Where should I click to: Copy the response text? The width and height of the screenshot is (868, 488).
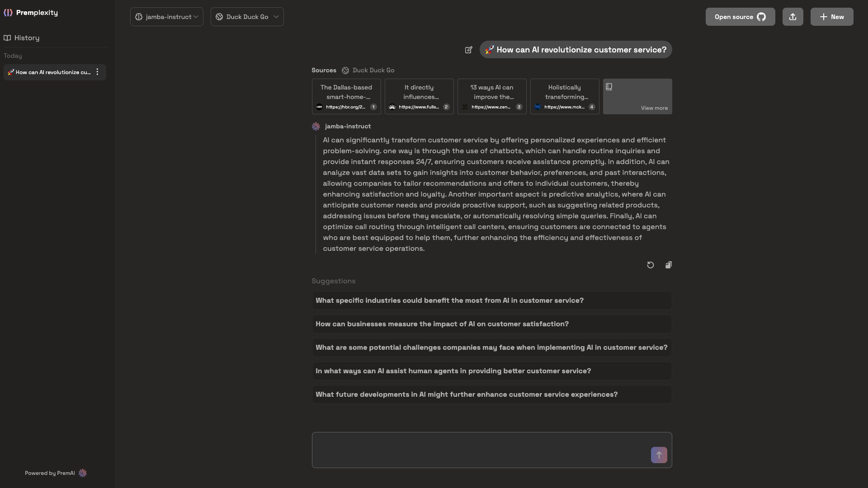668,265
